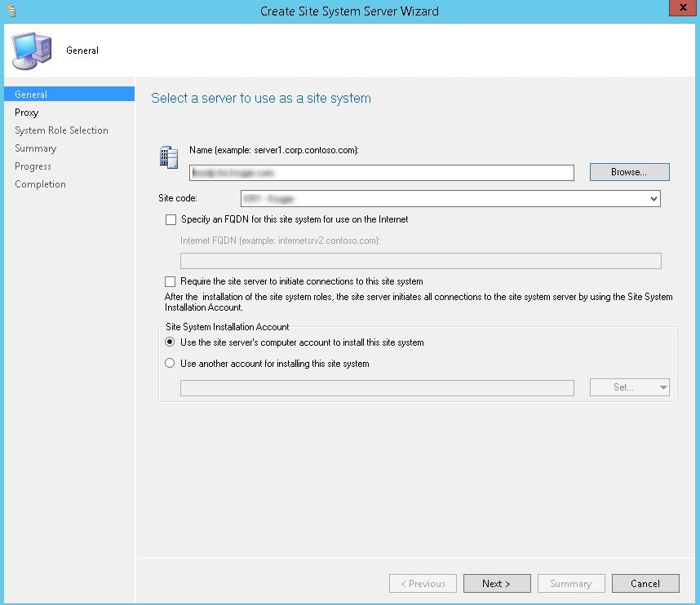Viewport: 700px width, 605px height.
Task: Click the 'Site code:' label
Action: point(178,198)
